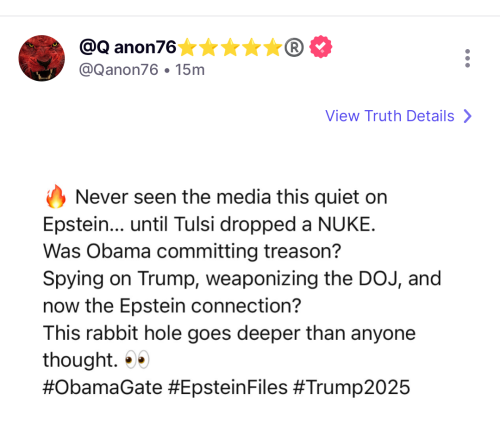Click the @Q anon76 display name
The width and height of the screenshot is (500, 426).
click(x=128, y=47)
